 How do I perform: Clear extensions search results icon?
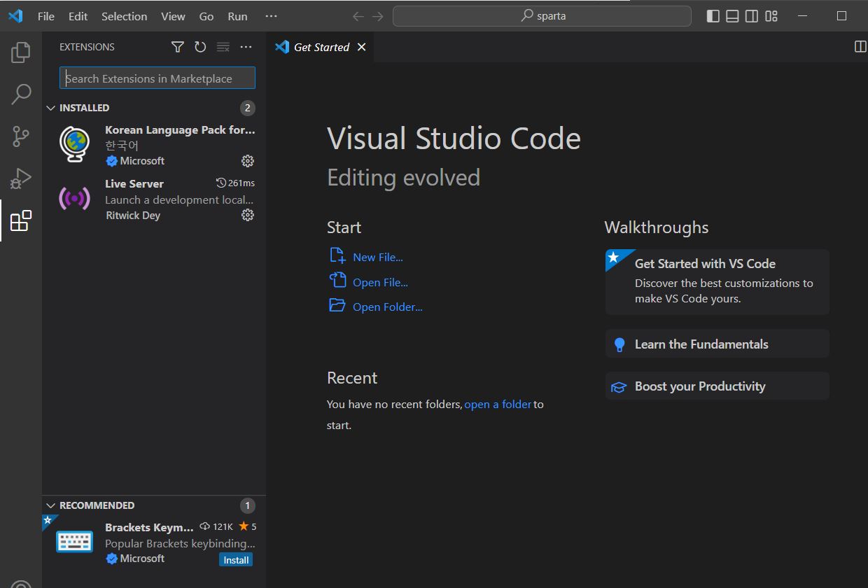223,47
